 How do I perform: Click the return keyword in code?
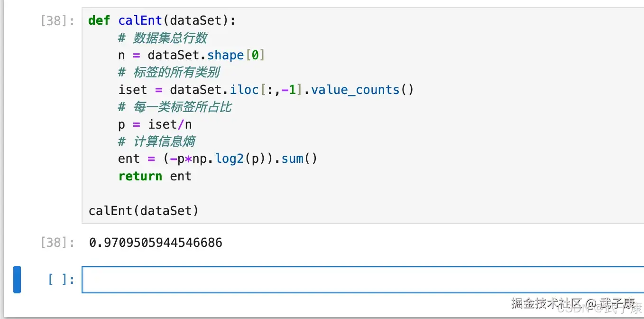140,176
